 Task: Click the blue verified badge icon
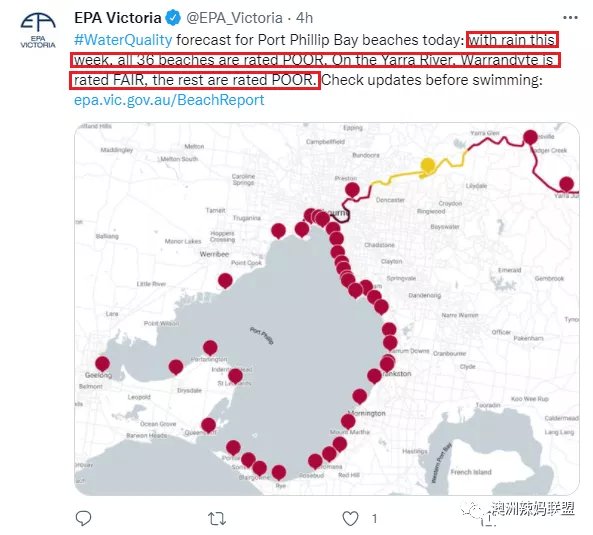(x=174, y=18)
